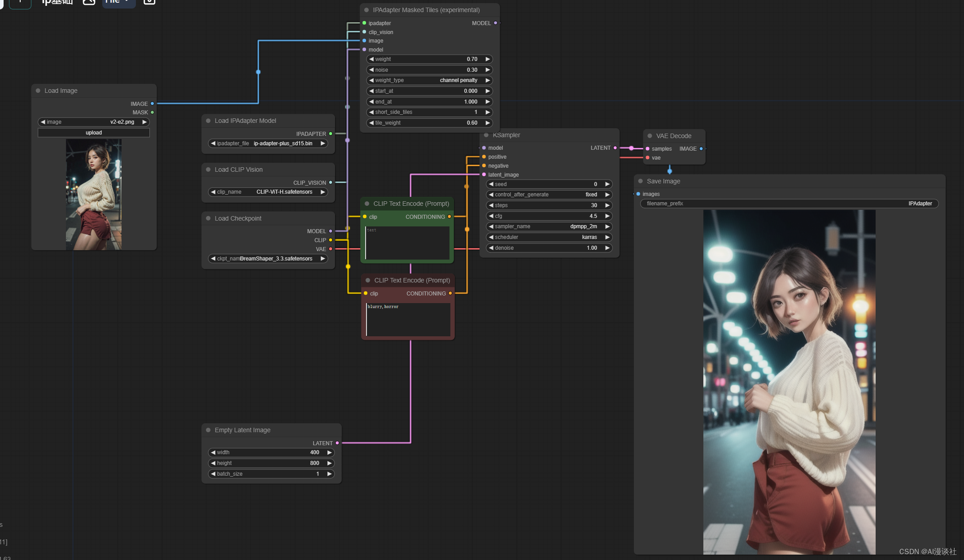Collapse the Load Image node via its title dot
This screenshot has width=964, height=560.
38,91
